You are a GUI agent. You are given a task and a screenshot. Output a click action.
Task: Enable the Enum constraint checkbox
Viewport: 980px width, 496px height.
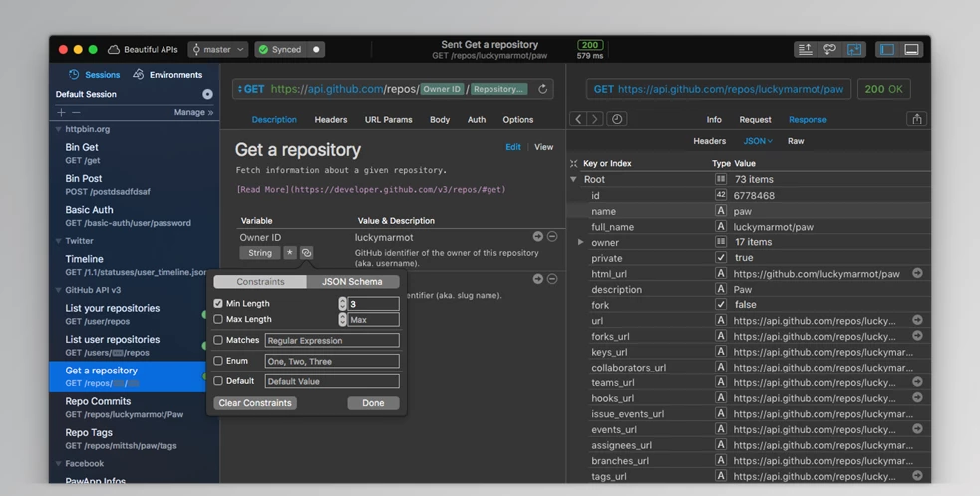(218, 361)
